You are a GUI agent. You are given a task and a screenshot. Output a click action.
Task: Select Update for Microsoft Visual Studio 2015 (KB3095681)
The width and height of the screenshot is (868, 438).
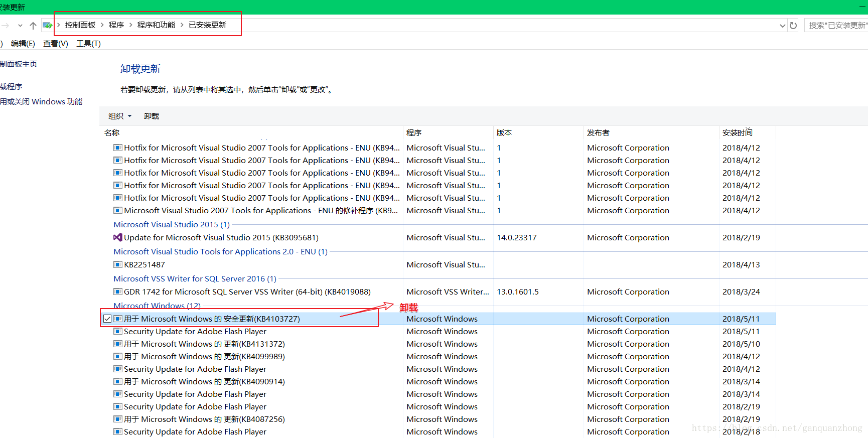pos(221,238)
